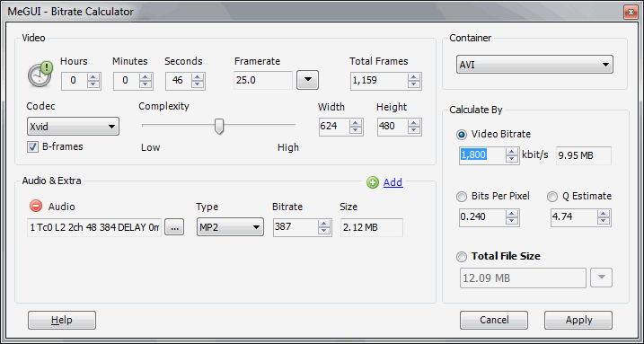
Task: Decrease Q Estimate with the down arrow
Action: coord(604,221)
